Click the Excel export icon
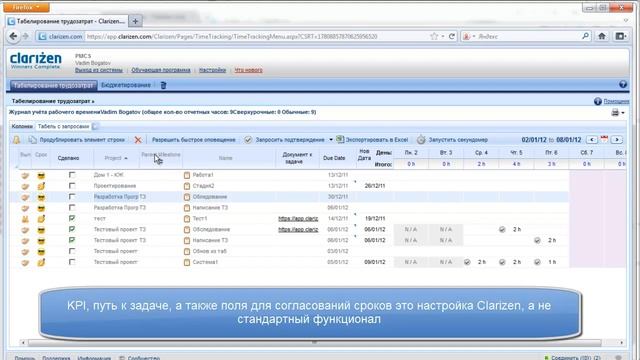Image resolution: width=640 pixels, height=360 pixels. pyautogui.click(x=340, y=140)
